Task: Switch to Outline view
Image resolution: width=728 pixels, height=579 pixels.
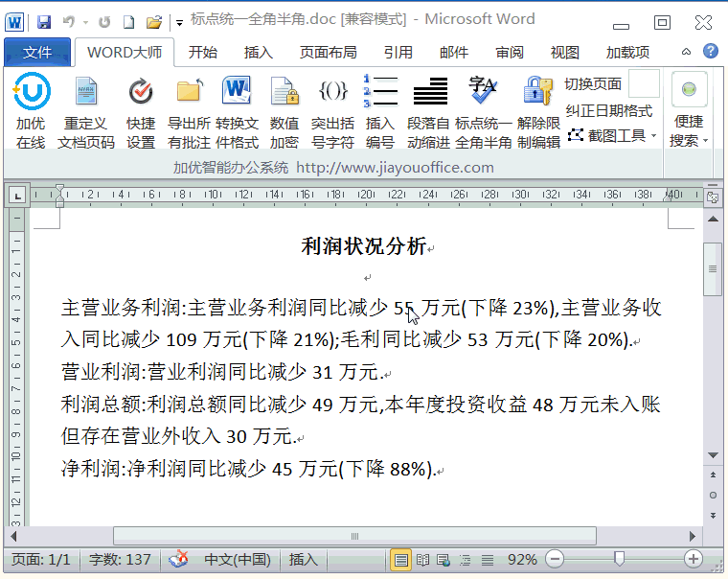Action: 465,560
